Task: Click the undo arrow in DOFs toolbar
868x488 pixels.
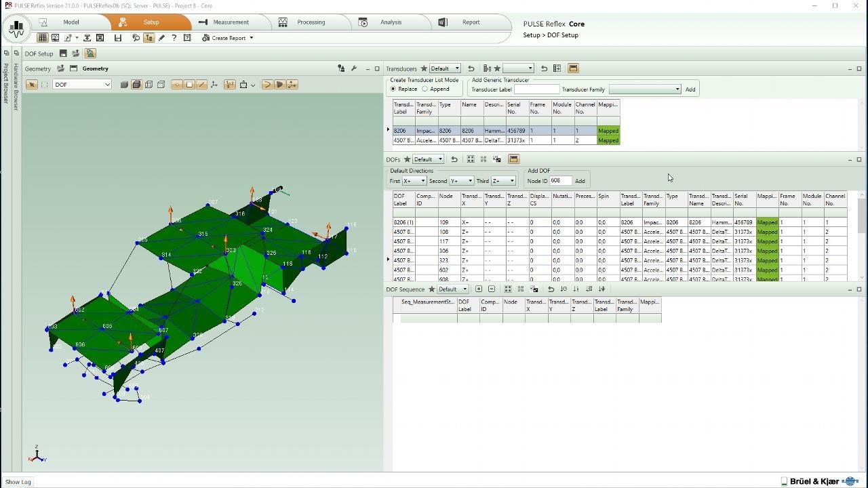Action: click(x=454, y=159)
